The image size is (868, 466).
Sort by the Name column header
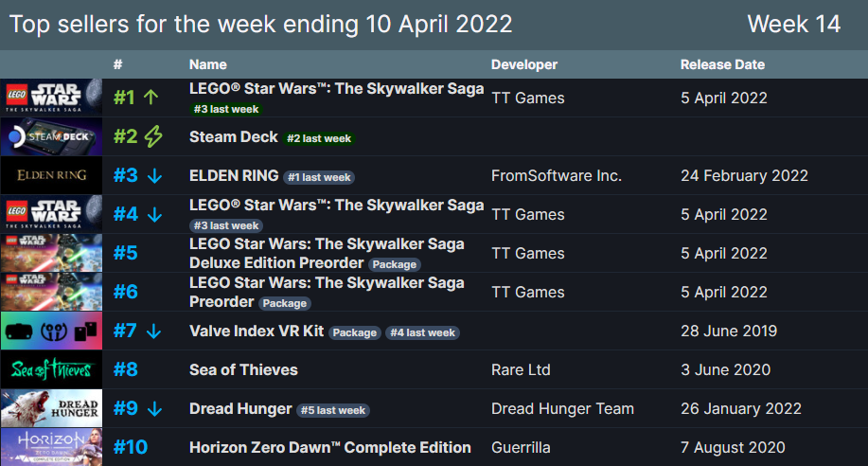tap(208, 64)
